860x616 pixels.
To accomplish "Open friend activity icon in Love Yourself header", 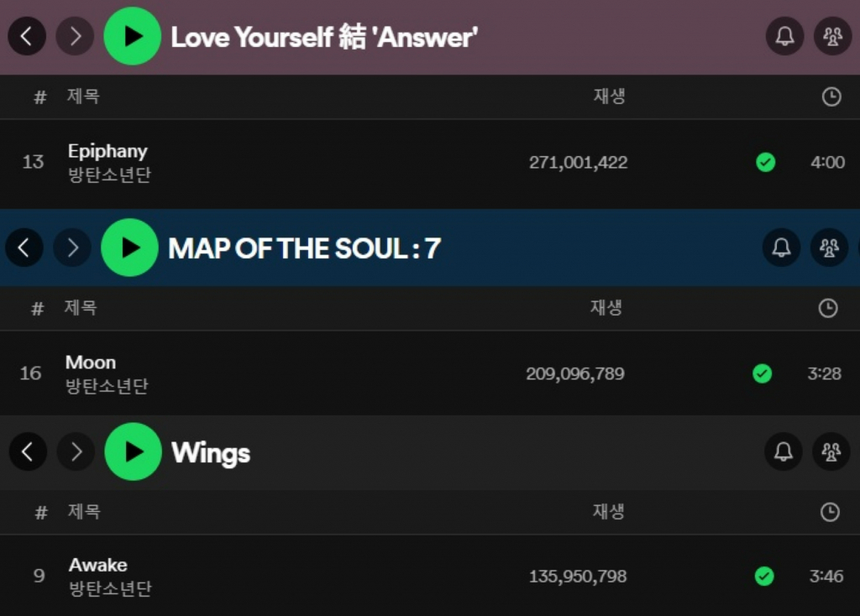I will (x=832, y=36).
